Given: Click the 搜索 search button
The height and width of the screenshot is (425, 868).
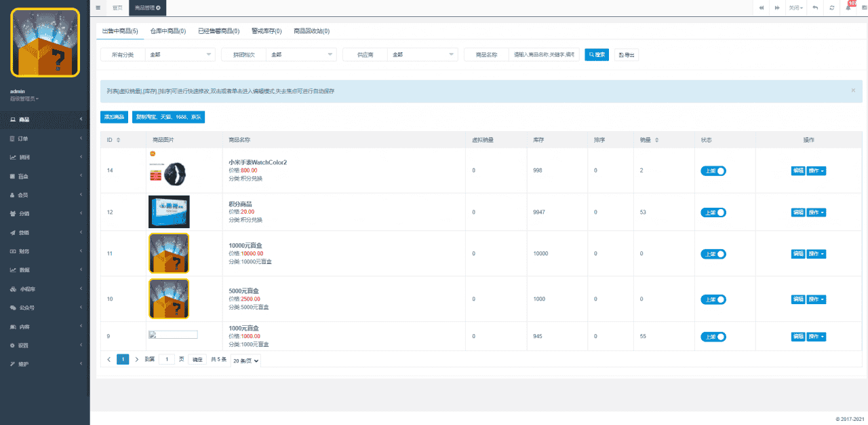Looking at the screenshot, I should [597, 55].
